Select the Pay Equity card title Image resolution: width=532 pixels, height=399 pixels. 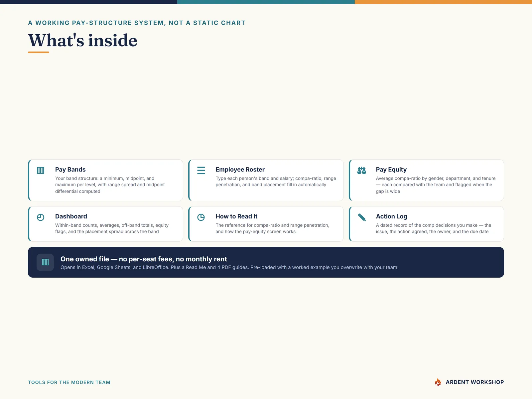coord(391,170)
